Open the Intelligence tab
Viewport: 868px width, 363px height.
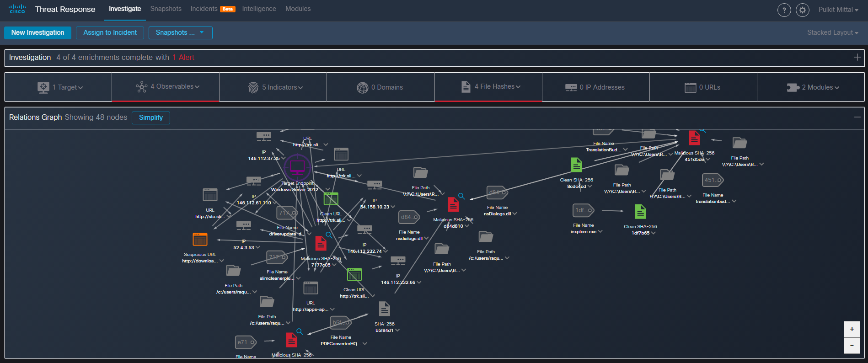tap(259, 9)
